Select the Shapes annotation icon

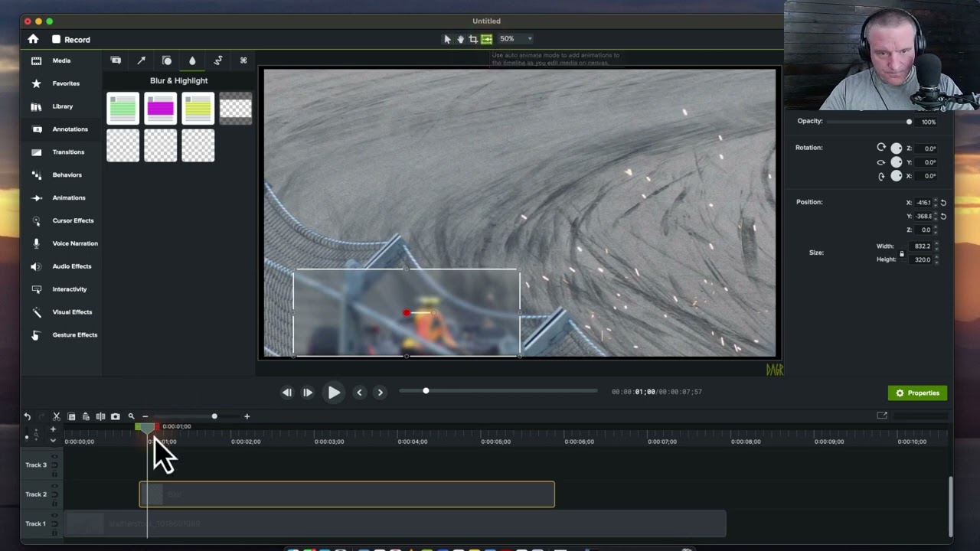click(x=167, y=60)
